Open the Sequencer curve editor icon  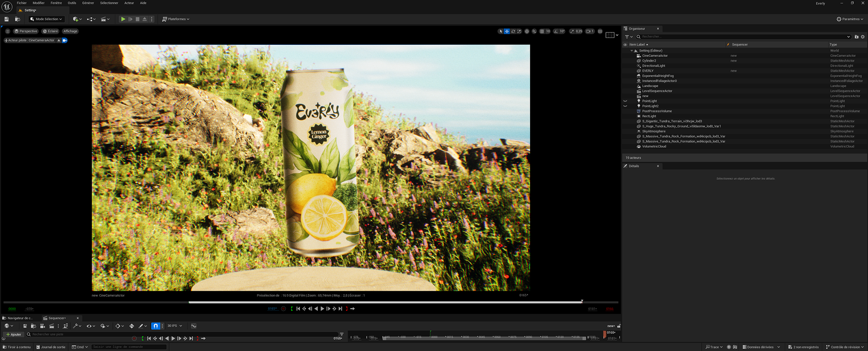(x=193, y=326)
